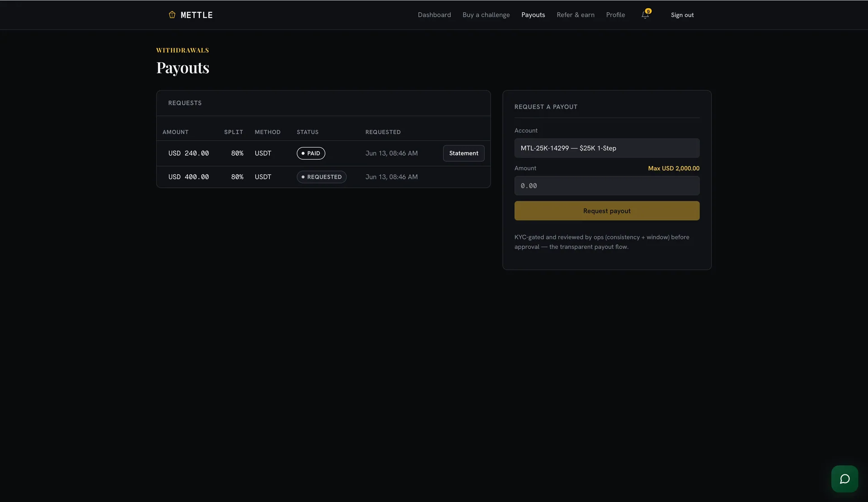Click the REQUEST A PAYOUT panel heading
Viewport: 868px width, 502px height.
(546, 107)
